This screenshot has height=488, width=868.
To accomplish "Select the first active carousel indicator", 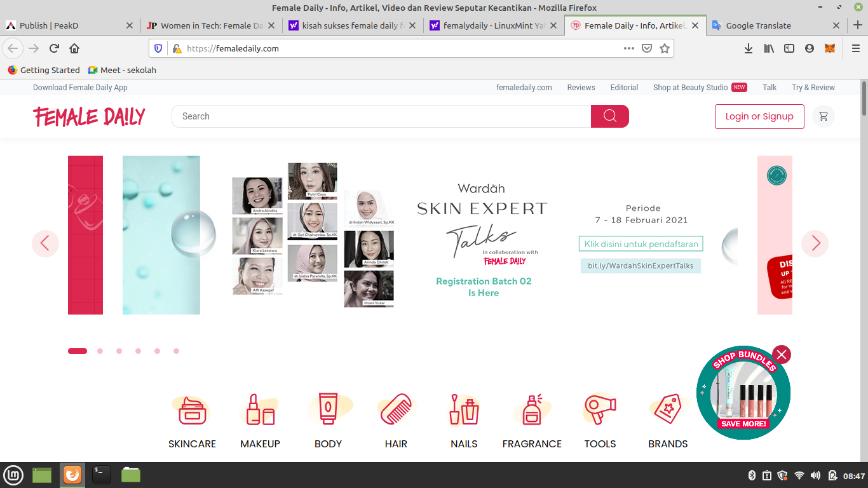I will click(78, 351).
